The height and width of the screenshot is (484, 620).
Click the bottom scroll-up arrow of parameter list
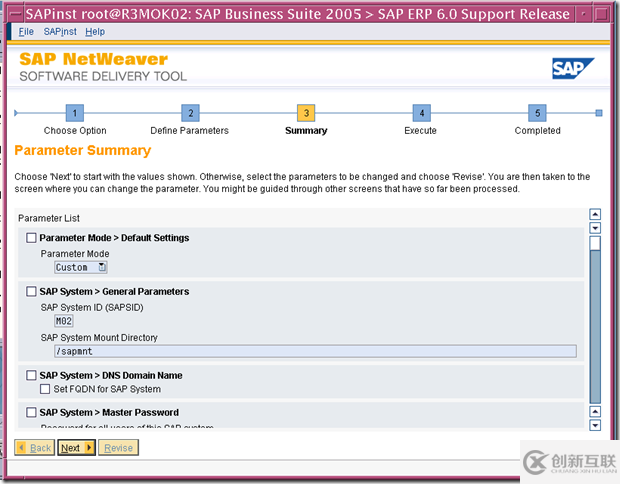coord(595,412)
